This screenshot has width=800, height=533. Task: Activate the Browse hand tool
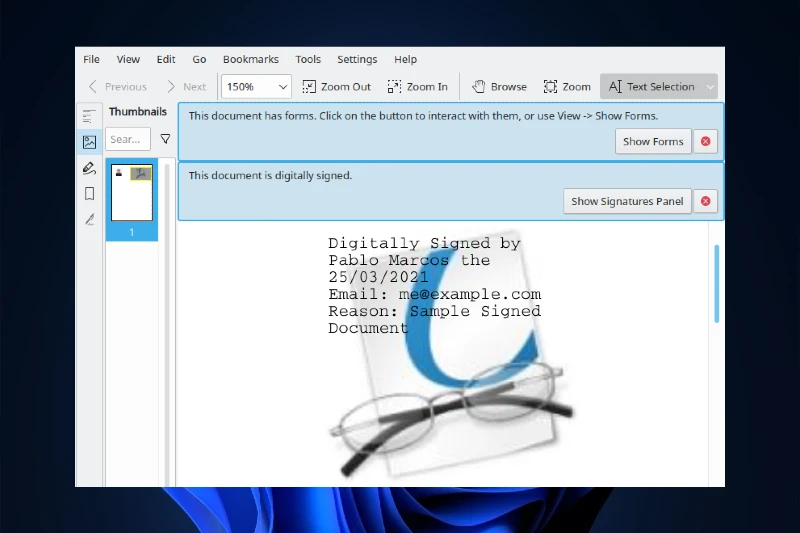pyautogui.click(x=499, y=87)
